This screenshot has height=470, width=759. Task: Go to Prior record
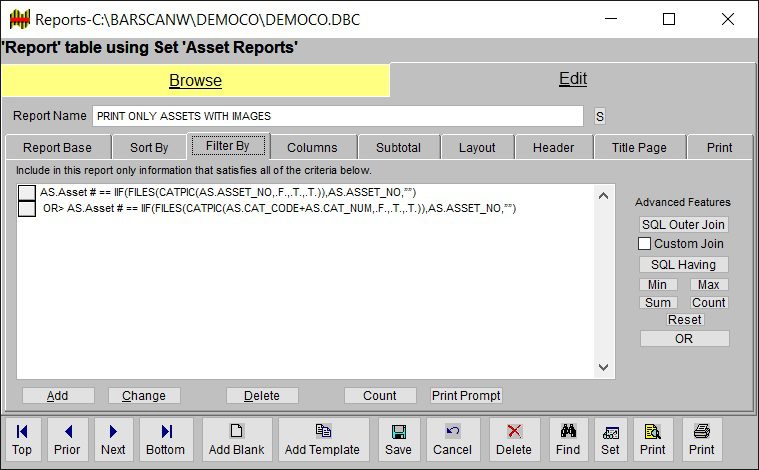67,440
